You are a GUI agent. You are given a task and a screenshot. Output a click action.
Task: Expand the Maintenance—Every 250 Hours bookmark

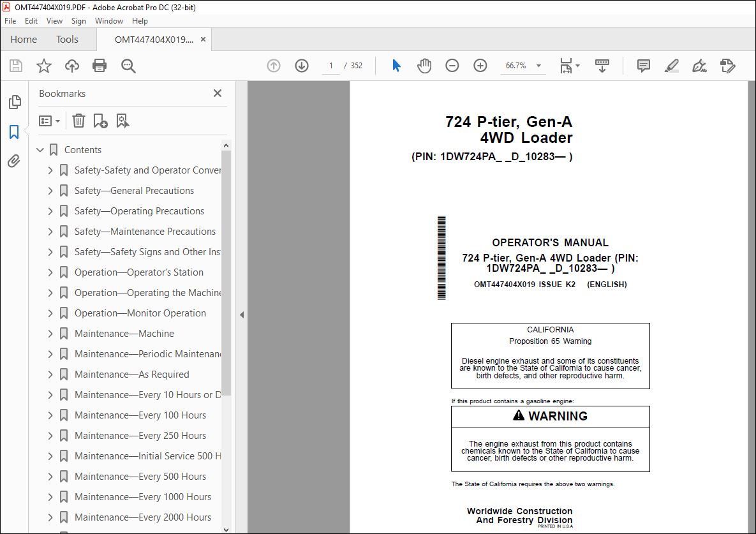tap(50, 436)
